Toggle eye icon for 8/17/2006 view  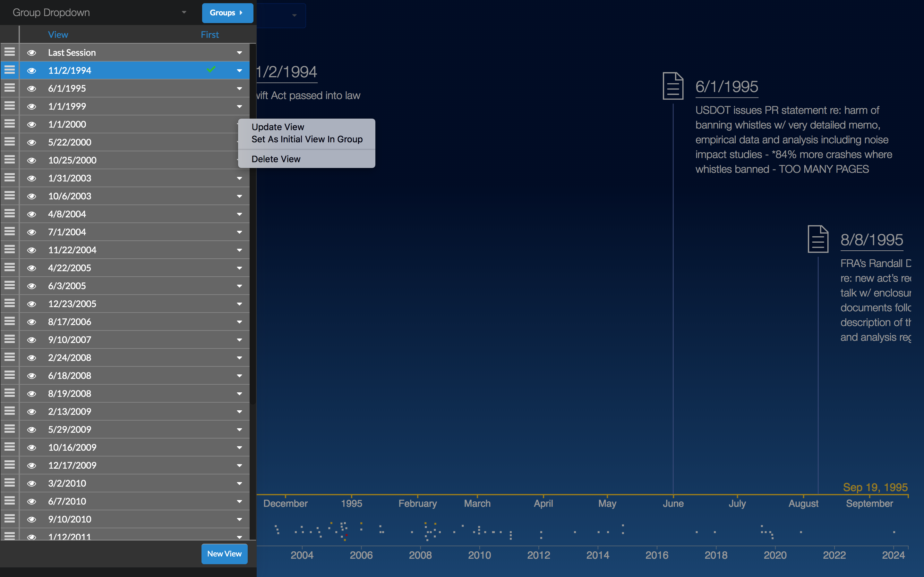click(32, 322)
